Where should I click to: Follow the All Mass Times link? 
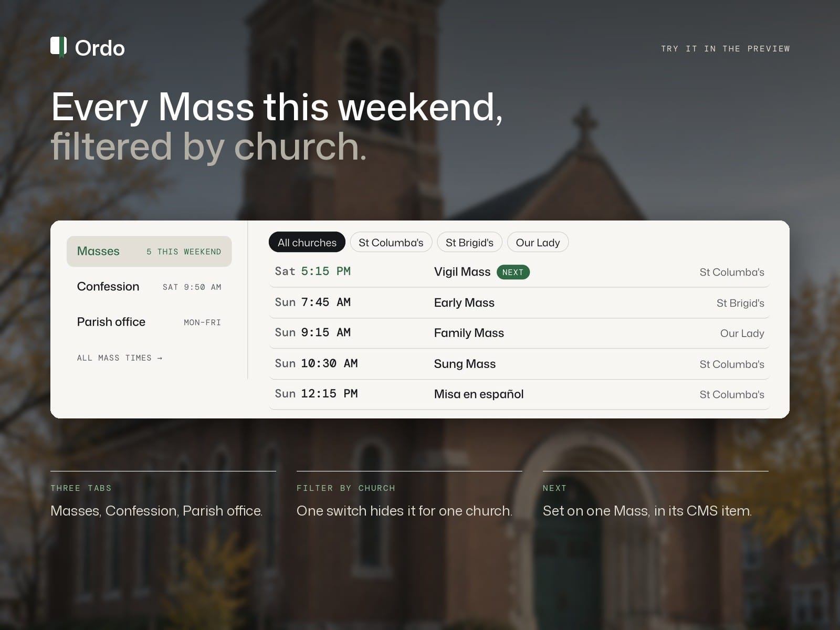pyautogui.click(x=120, y=358)
